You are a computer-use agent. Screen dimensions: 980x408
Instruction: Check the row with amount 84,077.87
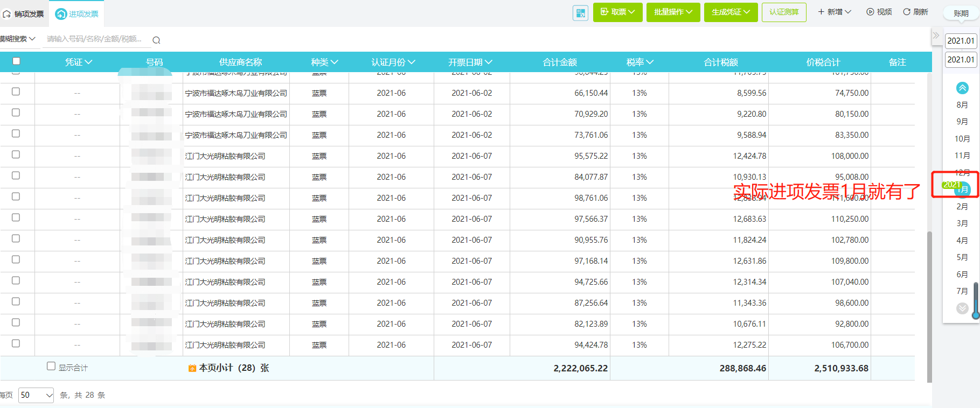16,175
